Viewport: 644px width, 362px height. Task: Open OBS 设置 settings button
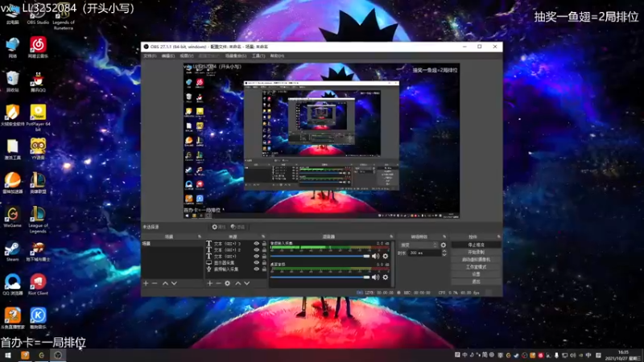[x=476, y=274]
